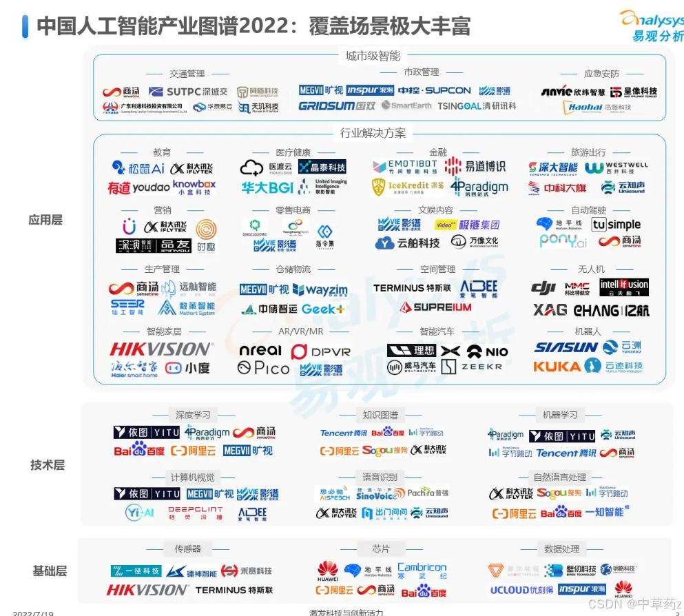Choose the tusimple logo
Image resolution: width=684 pixels, height=616 pixels.
click(x=616, y=224)
